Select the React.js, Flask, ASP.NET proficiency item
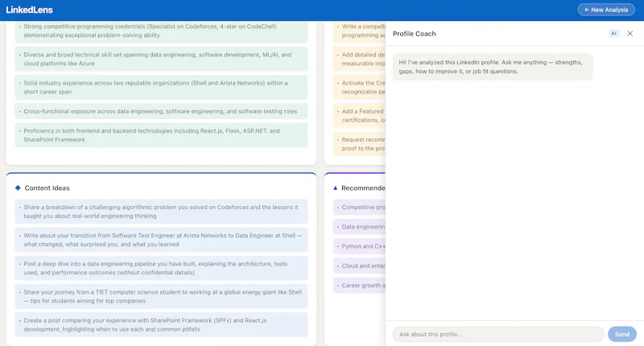 161,135
